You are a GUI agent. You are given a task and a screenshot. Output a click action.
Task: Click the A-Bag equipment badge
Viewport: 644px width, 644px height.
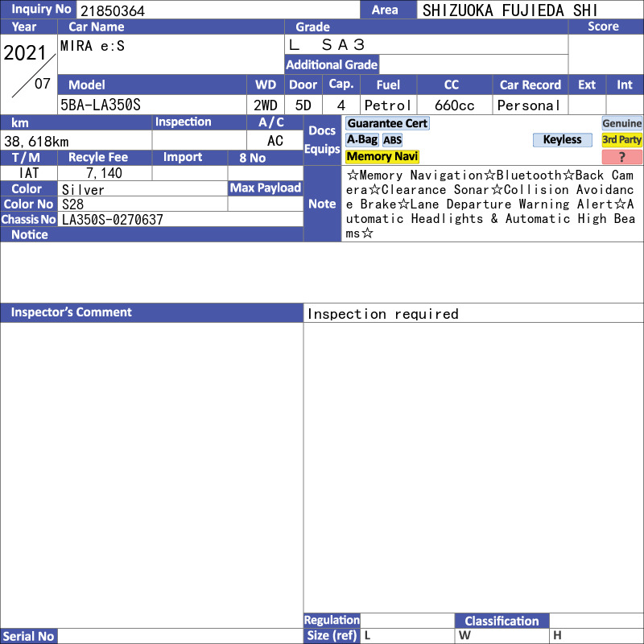[361, 140]
